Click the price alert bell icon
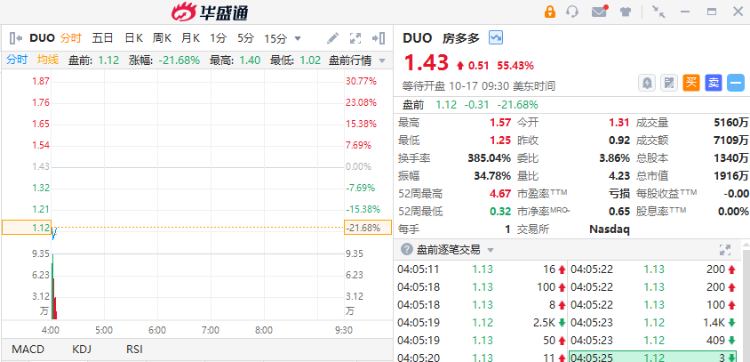Image resolution: width=750 pixels, height=362 pixels. [647, 83]
